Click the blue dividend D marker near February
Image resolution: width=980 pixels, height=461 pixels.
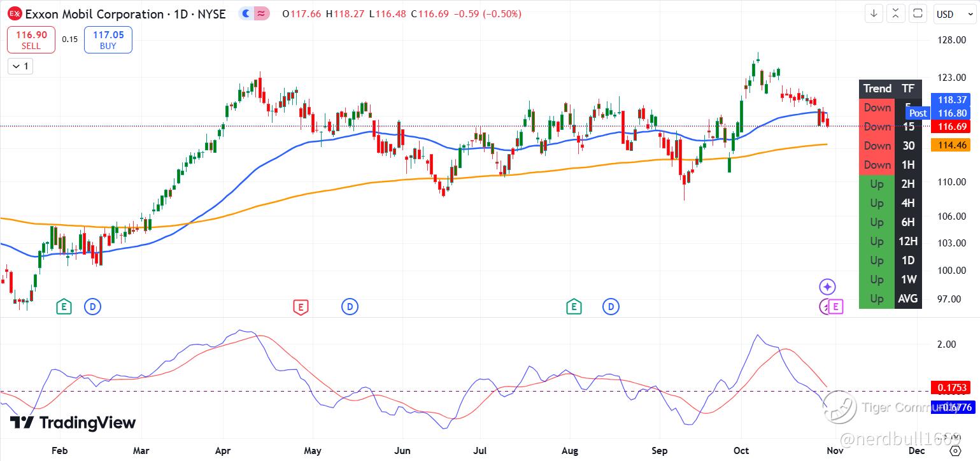tap(92, 307)
